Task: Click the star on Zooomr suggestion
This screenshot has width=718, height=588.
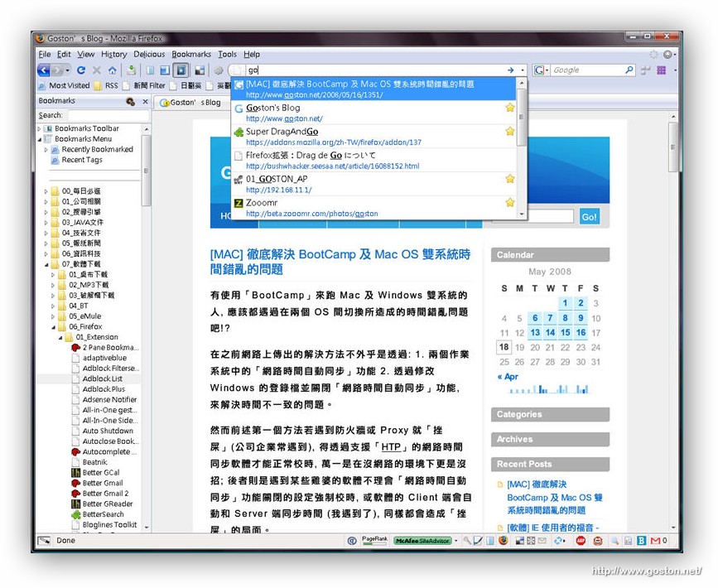Action: [509, 202]
